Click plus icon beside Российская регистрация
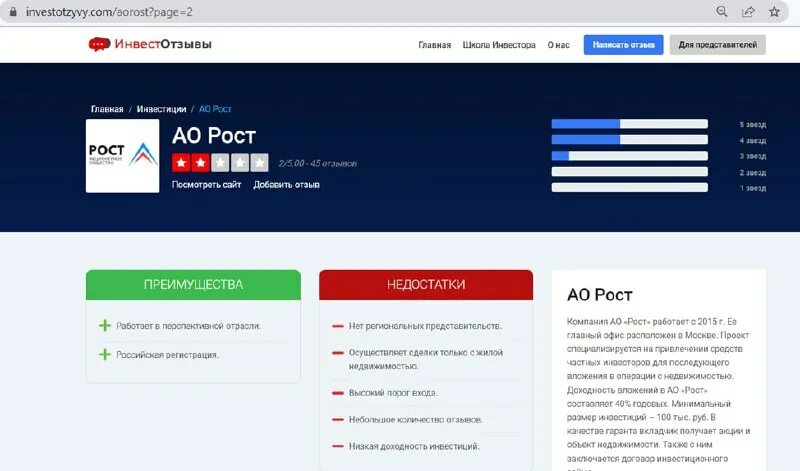The height and width of the screenshot is (471, 800). point(105,354)
